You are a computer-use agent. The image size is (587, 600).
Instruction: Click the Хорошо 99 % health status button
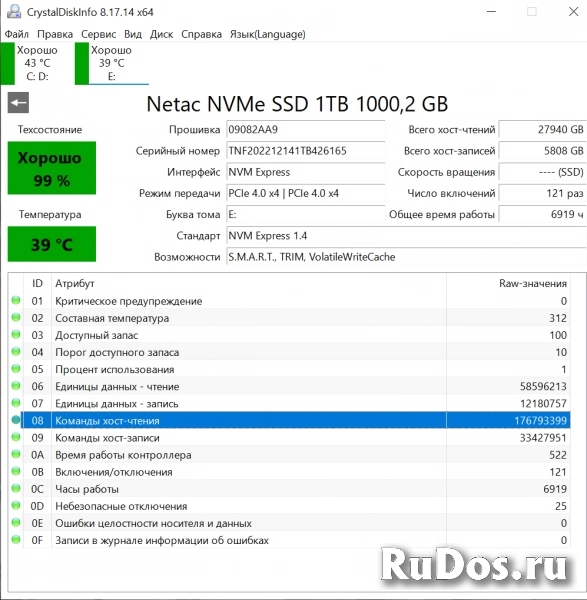pyautogui.click(x=52, y=168)
